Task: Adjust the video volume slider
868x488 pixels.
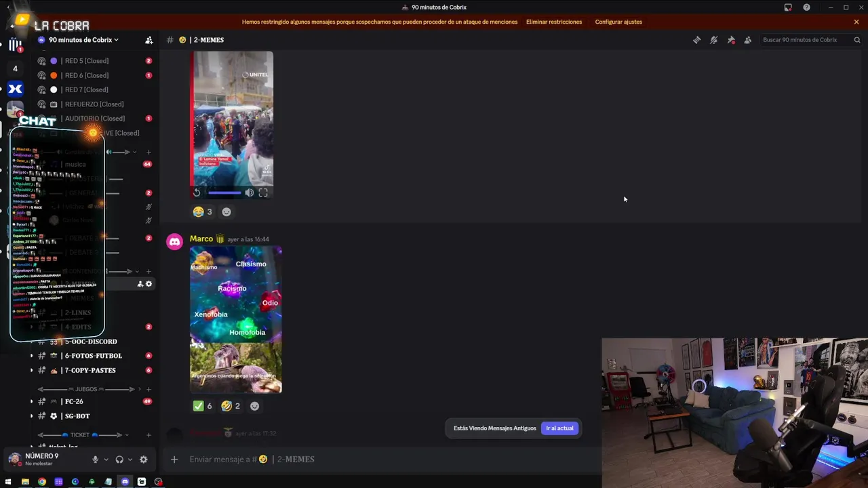Action: (224, 192)
